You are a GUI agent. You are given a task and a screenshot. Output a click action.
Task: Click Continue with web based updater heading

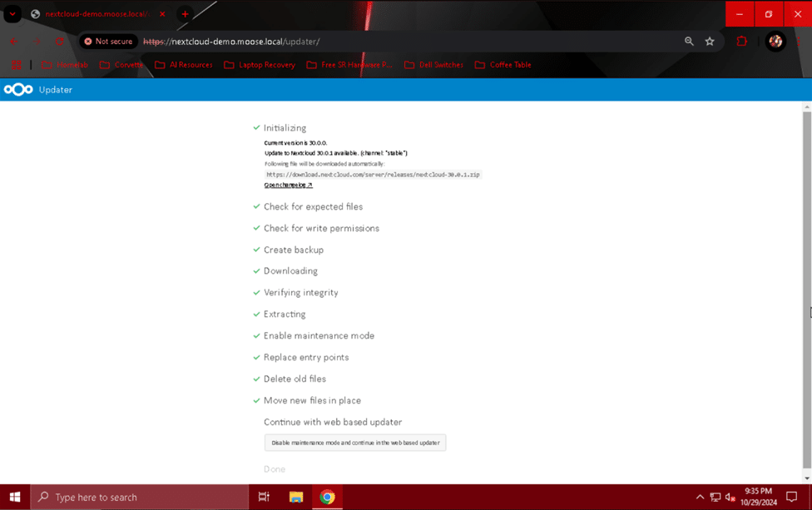click(x=333, y=422)
